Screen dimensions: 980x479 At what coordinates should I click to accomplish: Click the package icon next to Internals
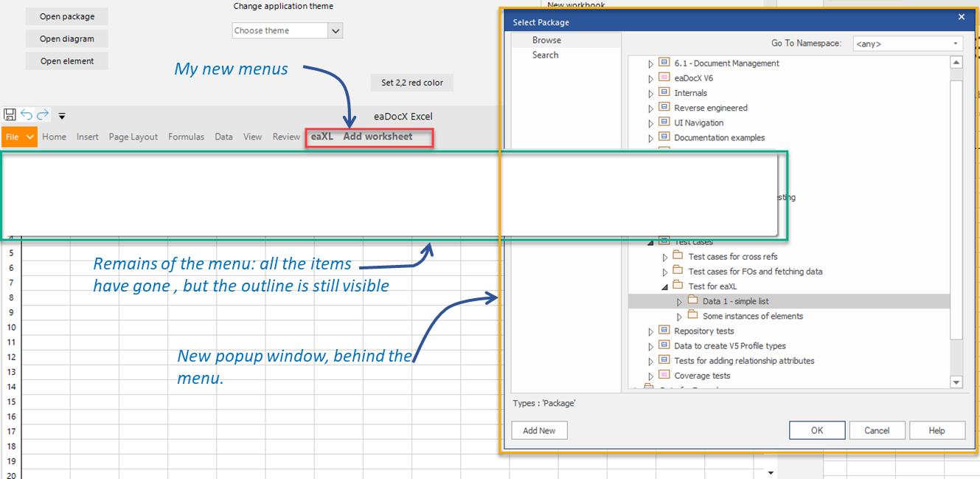[x=663, y=92]
